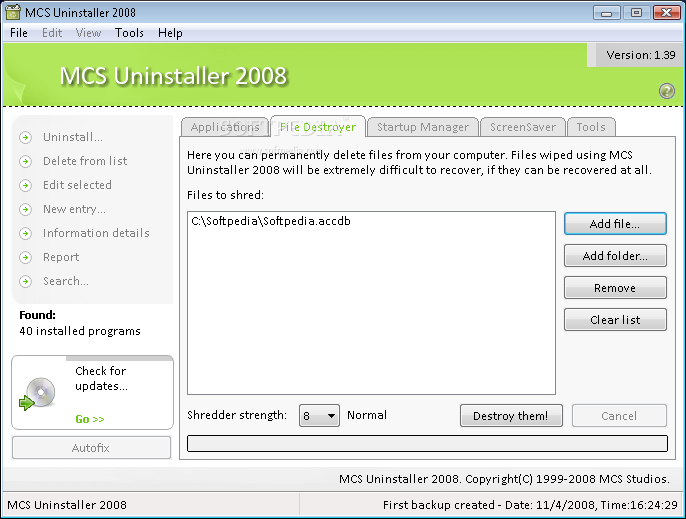
Task: Click the Edit selected sidebar link
Action: click(77, 186)
